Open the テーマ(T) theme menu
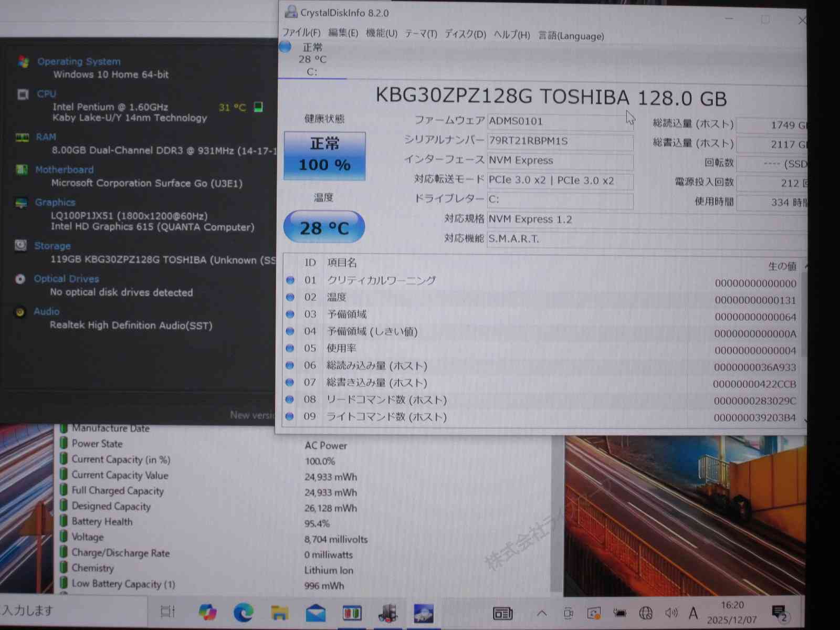 (x=421, y=34)
